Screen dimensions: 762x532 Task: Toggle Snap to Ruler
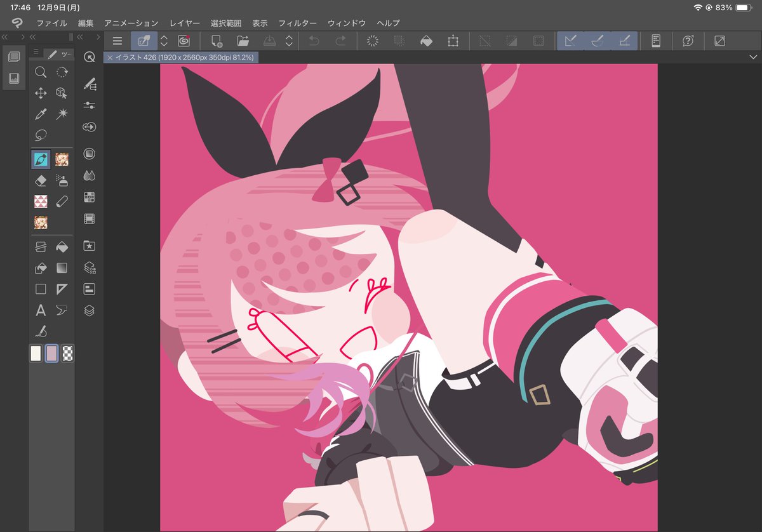point(570,41)
